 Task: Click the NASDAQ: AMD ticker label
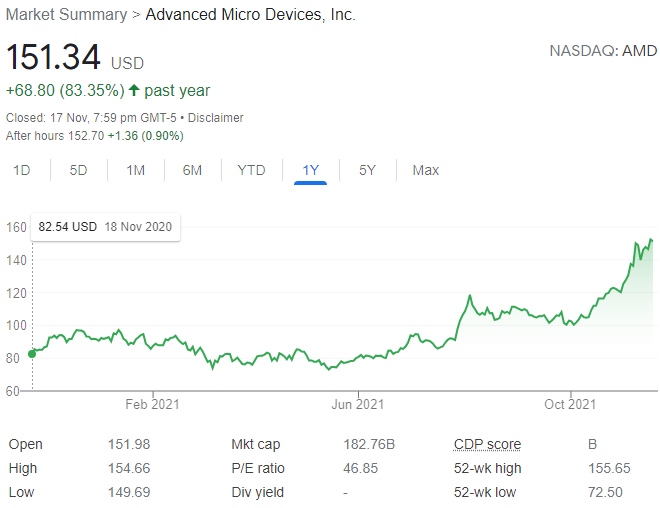click(x=602, y=50)
